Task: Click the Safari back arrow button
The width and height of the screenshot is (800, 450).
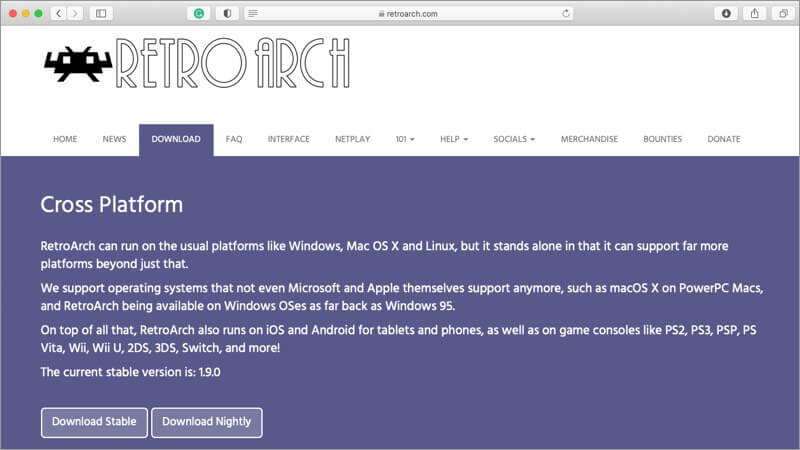Action: pyautogui.click(x=59, y=13)
